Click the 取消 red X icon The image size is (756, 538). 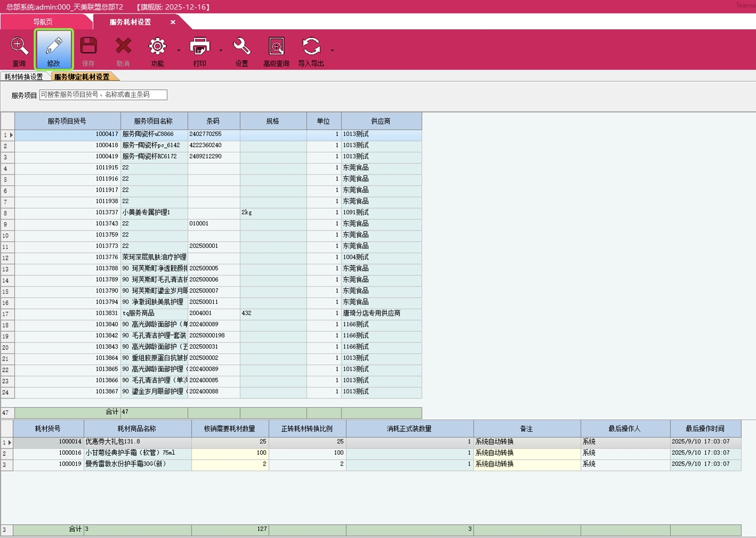(123, 47)
